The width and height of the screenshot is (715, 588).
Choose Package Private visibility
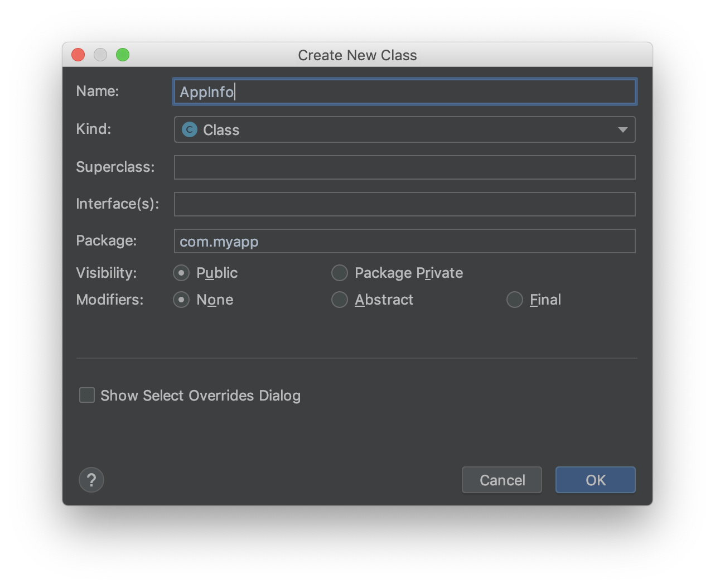[x=340, y=273]
